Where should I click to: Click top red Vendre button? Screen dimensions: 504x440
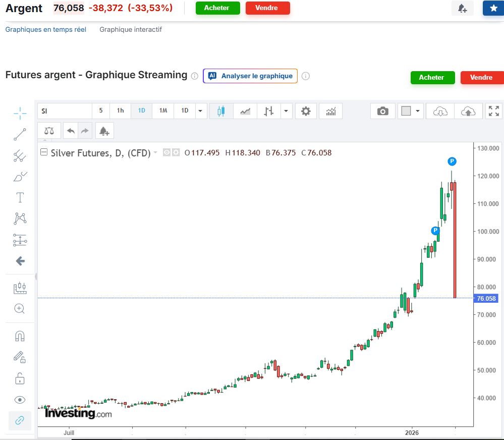[x=267, y=8]
